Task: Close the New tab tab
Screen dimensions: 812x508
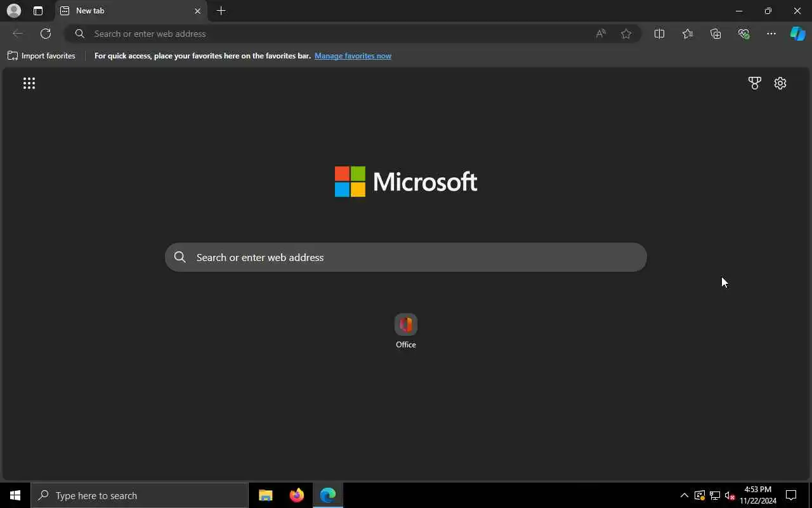Action: (197, 11)
